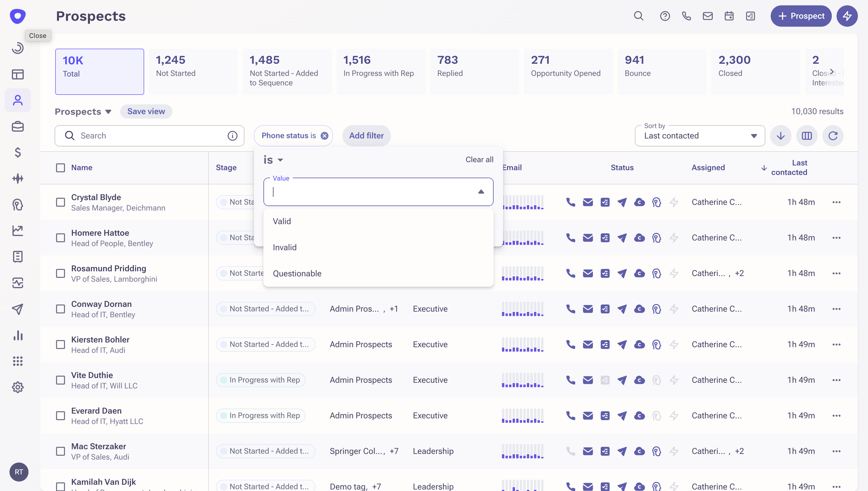Open column configuration icon
Screen dimensions: 868x491
tap(807, 135)
